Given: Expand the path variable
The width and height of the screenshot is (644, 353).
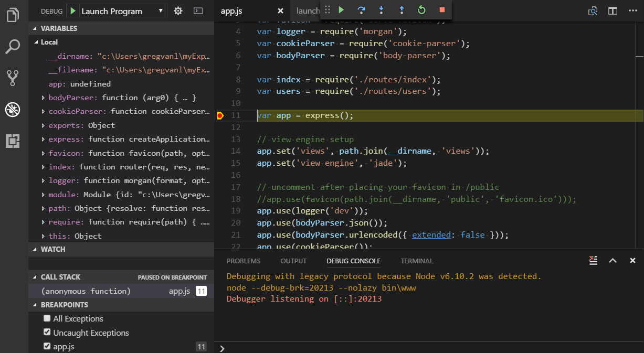Looking at the screenshot, I should (x=43, y=208).
